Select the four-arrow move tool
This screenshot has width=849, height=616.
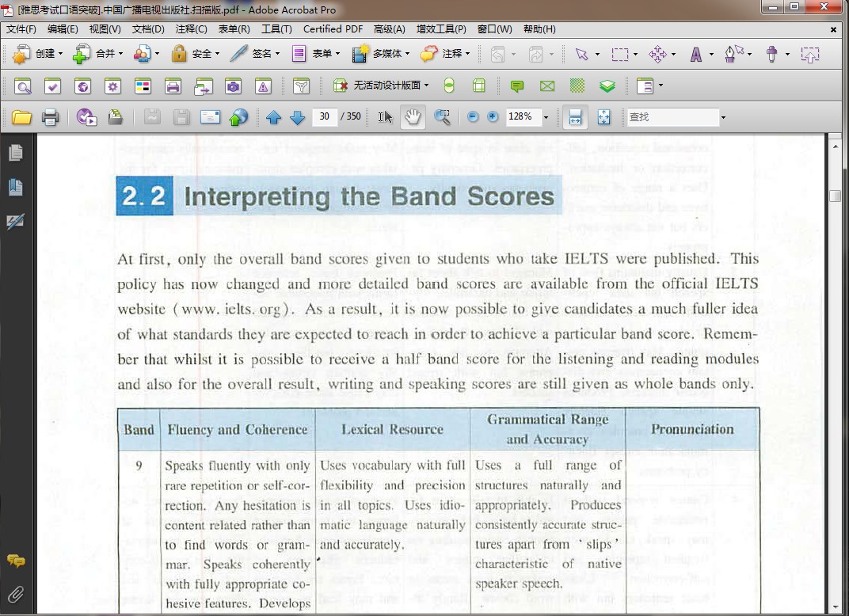pyautogui.click(x=658, y=54)
